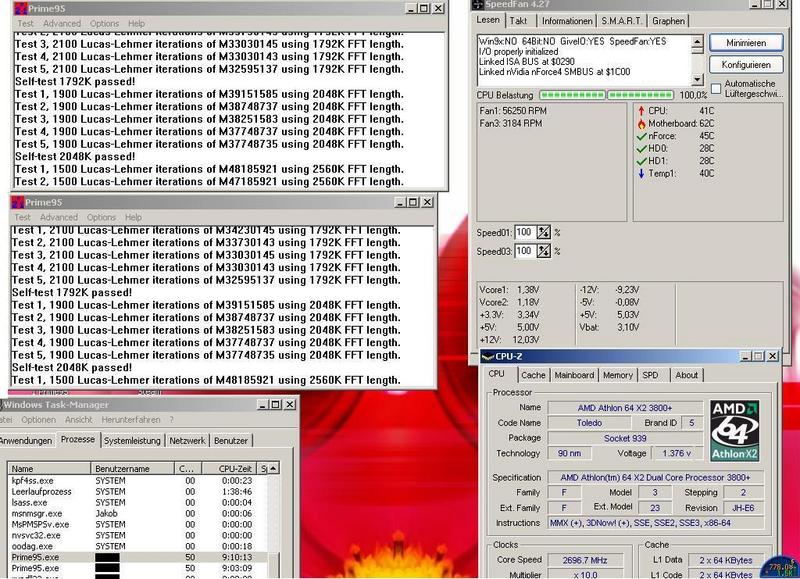Open Options menu in lower Prime95 window
Screen dimensions: 800x579
point(101,217)
